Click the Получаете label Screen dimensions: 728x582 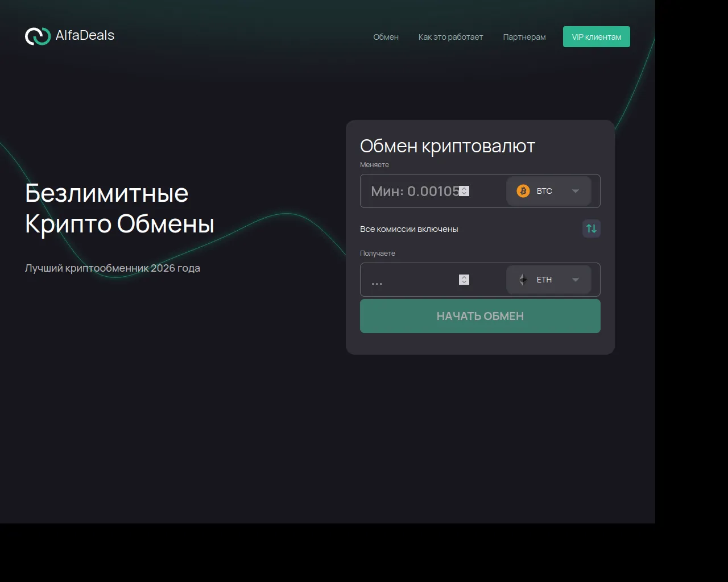click(378, 253)
